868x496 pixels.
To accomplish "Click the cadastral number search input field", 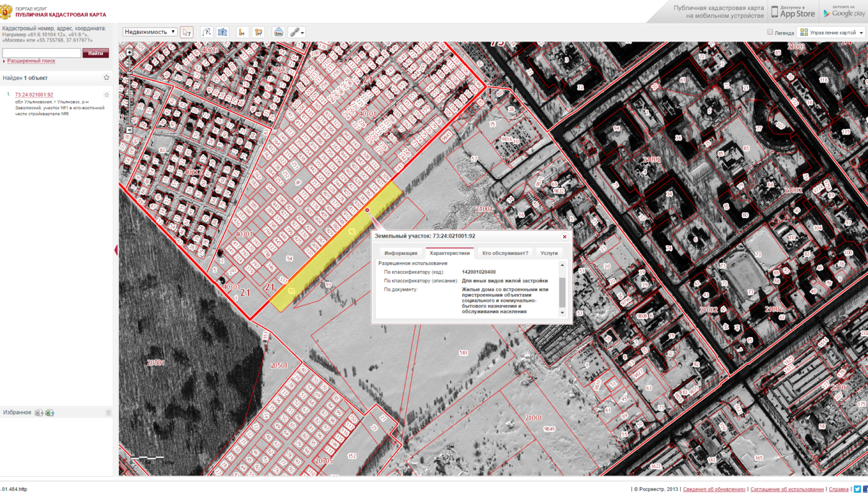I will tap(42, 53).
